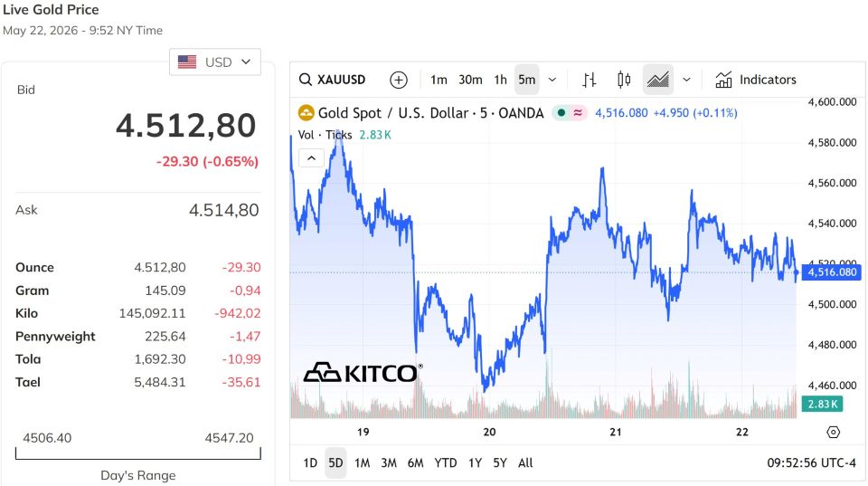Expand the chart style dropdown arrow

tap(686, 80)
